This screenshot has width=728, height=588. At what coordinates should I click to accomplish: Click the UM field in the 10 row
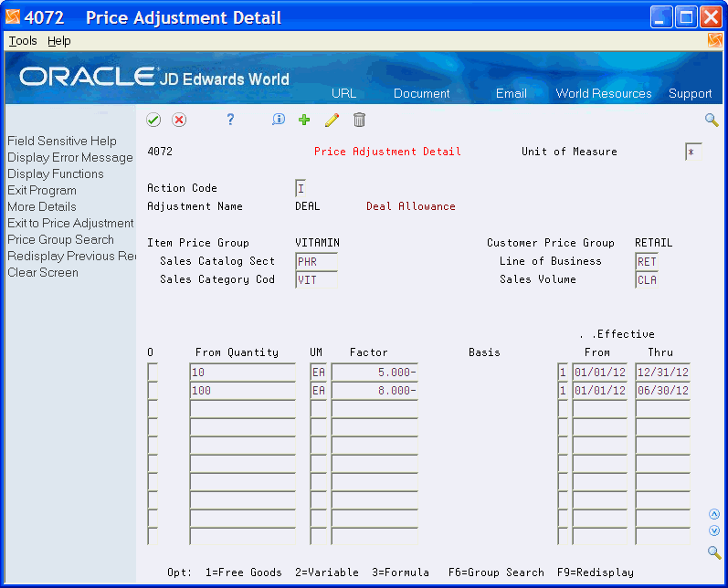pyautogui.click(x=319, y=373)
